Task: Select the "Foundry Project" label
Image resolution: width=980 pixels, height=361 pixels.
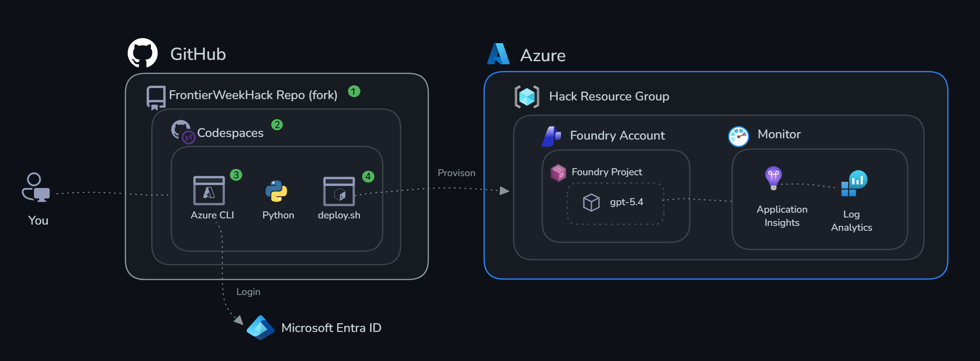Action: [x=607, y=172]
